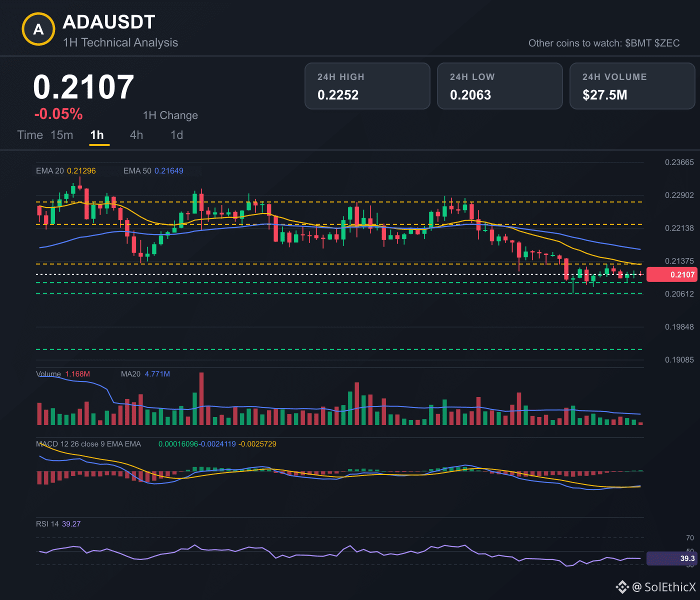The width and height of the screenshot is (700, 600).
Task: Click the -0.05% change value
Action: click(x=58, y=114)
